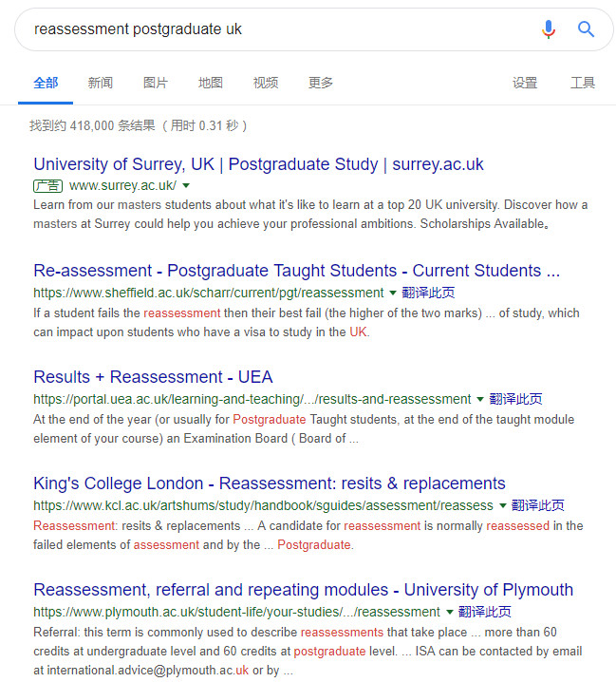Click into the search box with 'reassessment postgraduate uk'
This screenshot has height=682, width=616.
click(x=278, y=29)
